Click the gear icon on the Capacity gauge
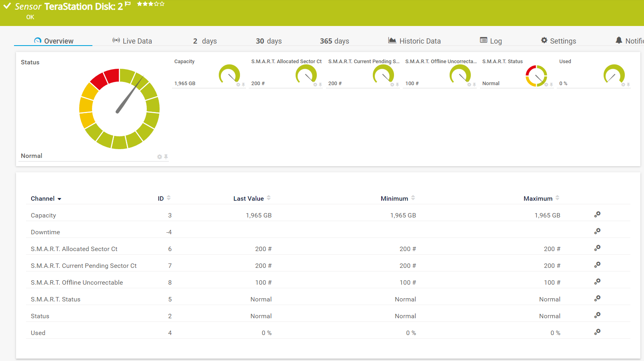Image resolution: width=644 pixels, height=361 pixels. [238, 85]
